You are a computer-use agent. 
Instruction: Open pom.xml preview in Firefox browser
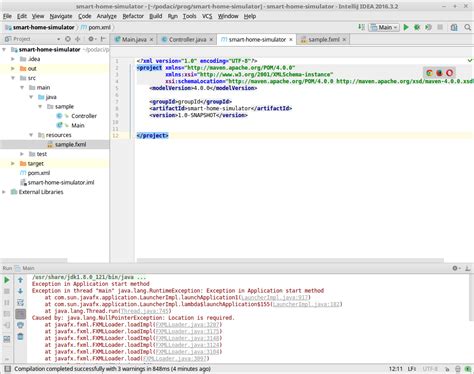[x=439, y=73]
